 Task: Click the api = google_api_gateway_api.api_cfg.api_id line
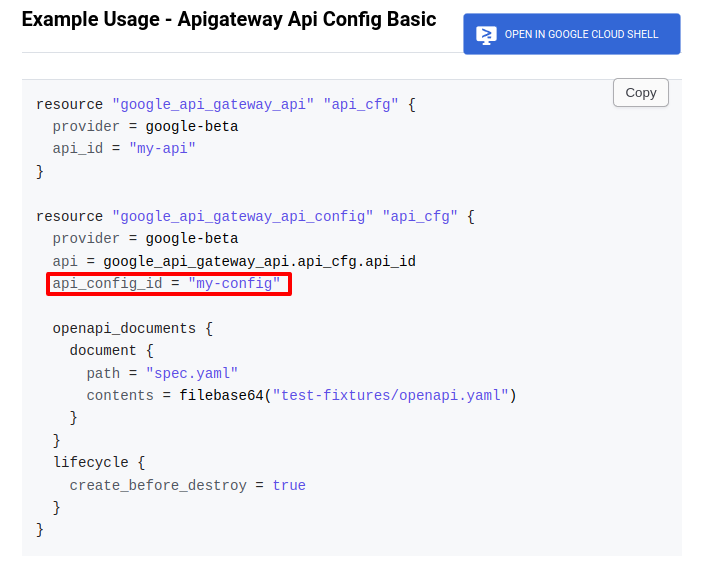click(234, 262)
